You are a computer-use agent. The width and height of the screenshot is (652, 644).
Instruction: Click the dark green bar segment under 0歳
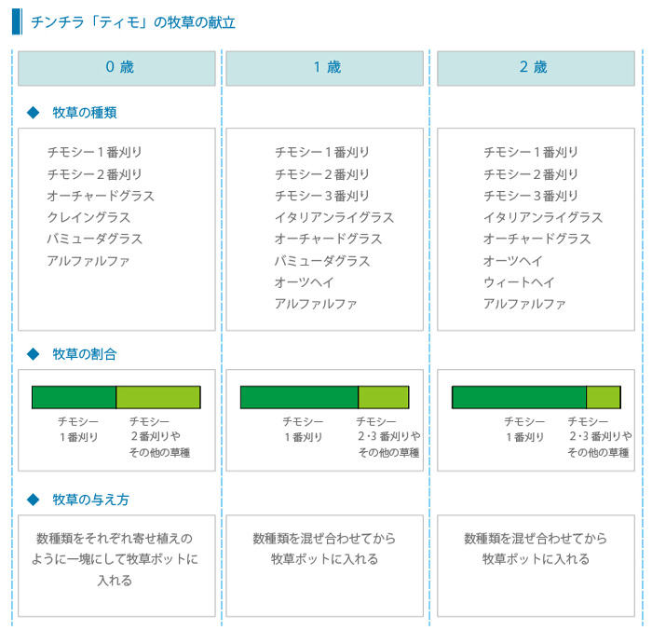tap(74, 397)
